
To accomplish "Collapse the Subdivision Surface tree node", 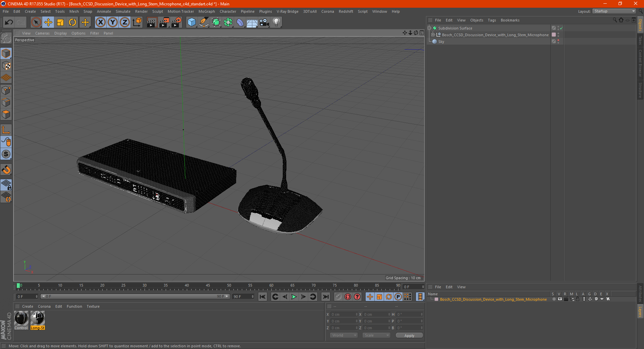I will pos(429,28).
